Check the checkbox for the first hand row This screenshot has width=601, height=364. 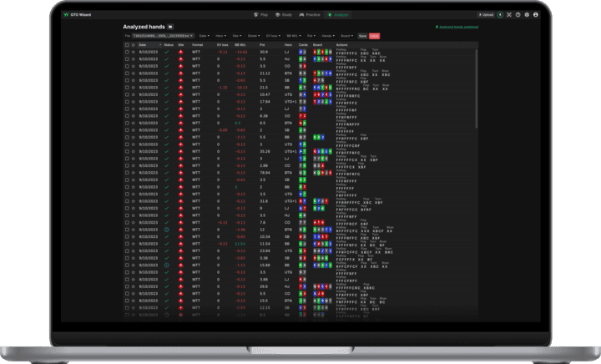pos(126,51)
